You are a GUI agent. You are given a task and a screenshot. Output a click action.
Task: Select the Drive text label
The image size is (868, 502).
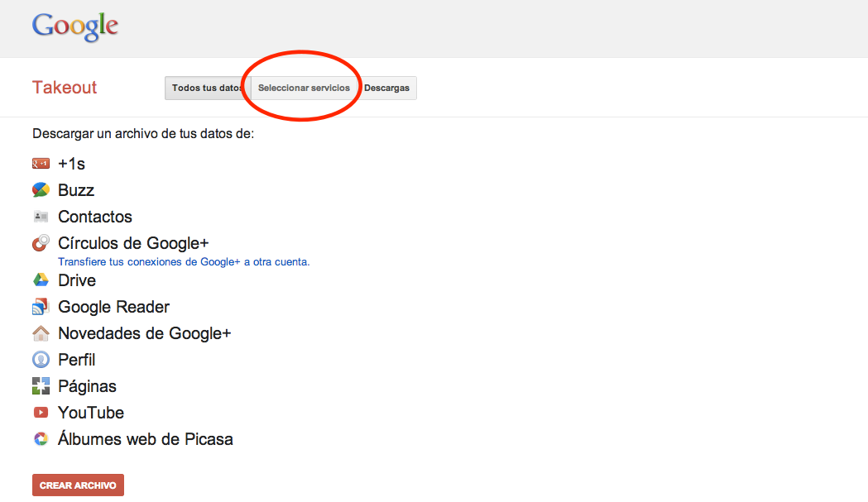(x=77, y=280)
